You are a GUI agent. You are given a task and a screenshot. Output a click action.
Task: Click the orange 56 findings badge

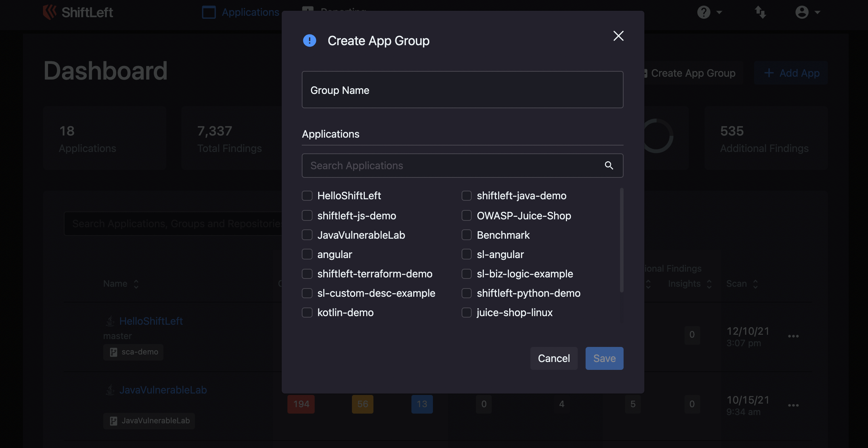[x=363, y=404]
